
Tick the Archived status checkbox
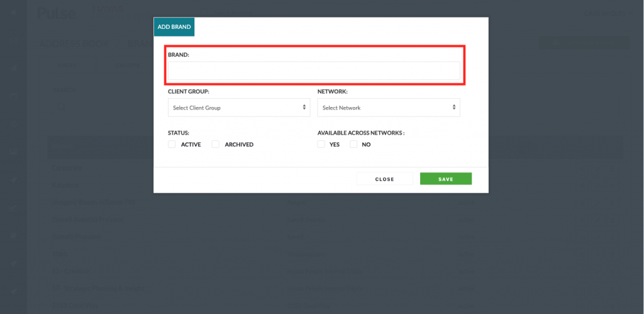(x=216, y=144)
